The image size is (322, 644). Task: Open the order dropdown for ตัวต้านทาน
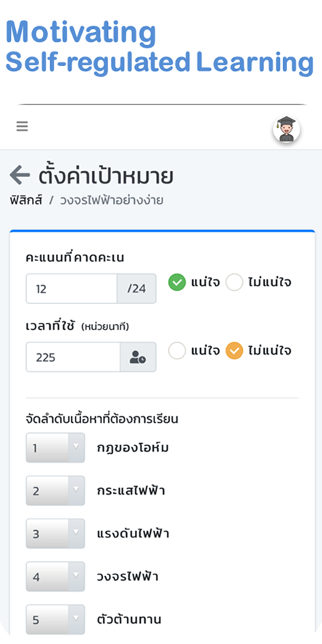pos(55,619)
